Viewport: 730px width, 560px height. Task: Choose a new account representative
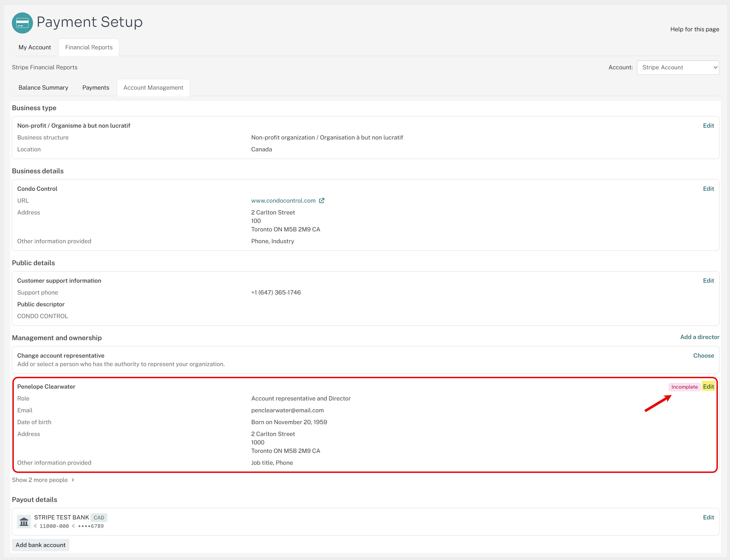(704, 356)
